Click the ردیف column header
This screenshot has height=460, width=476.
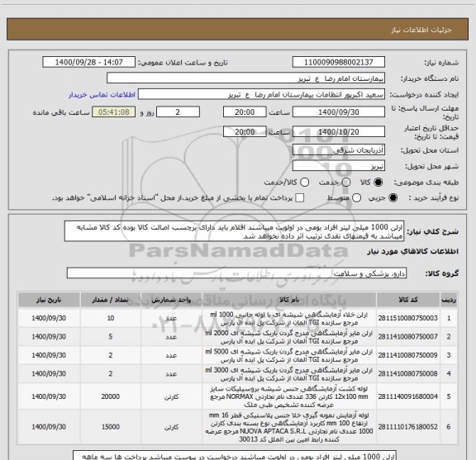click(x=449, y=300)
